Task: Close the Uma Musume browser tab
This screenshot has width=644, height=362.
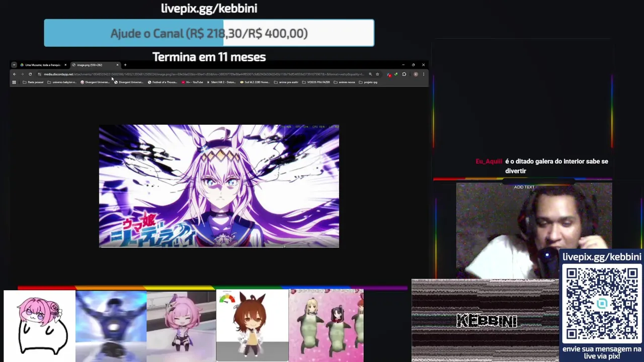Action: 65,65
